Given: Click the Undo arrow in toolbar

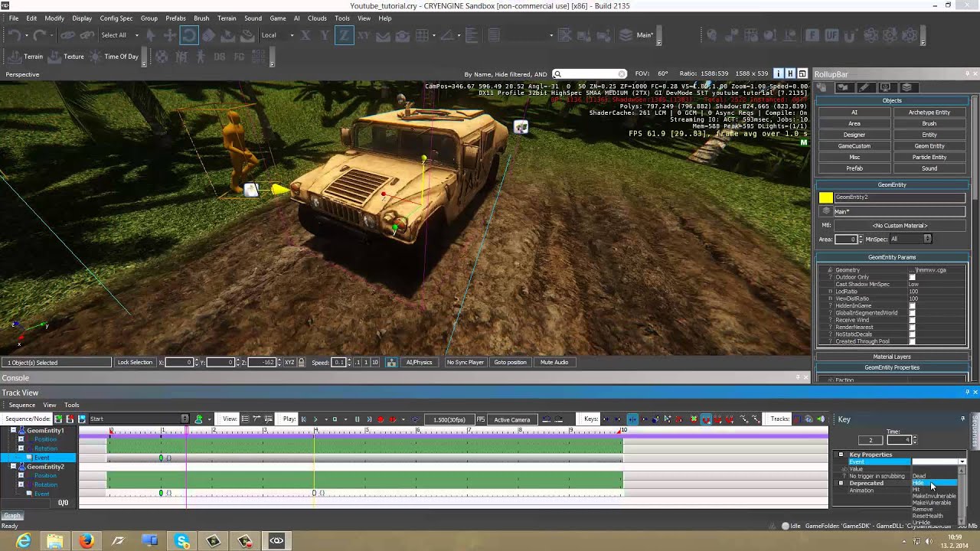Looking at the screenshot, I should pyautogui.click(x=15, y=35).
